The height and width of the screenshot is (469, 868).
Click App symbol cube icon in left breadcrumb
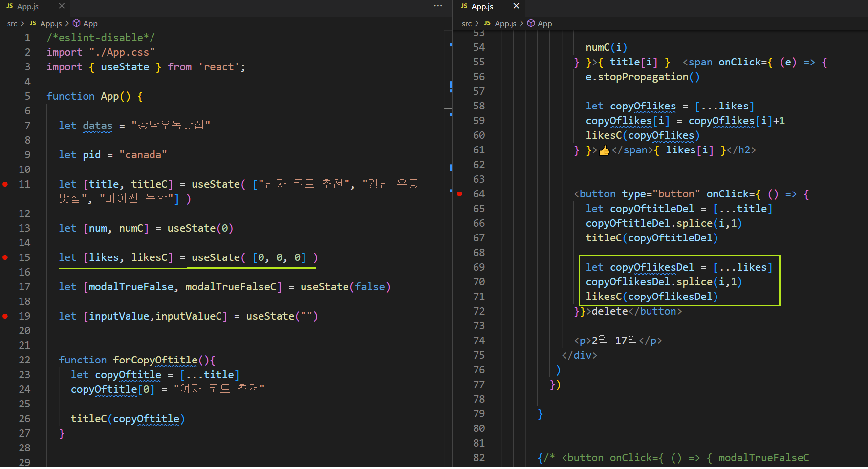77,23
